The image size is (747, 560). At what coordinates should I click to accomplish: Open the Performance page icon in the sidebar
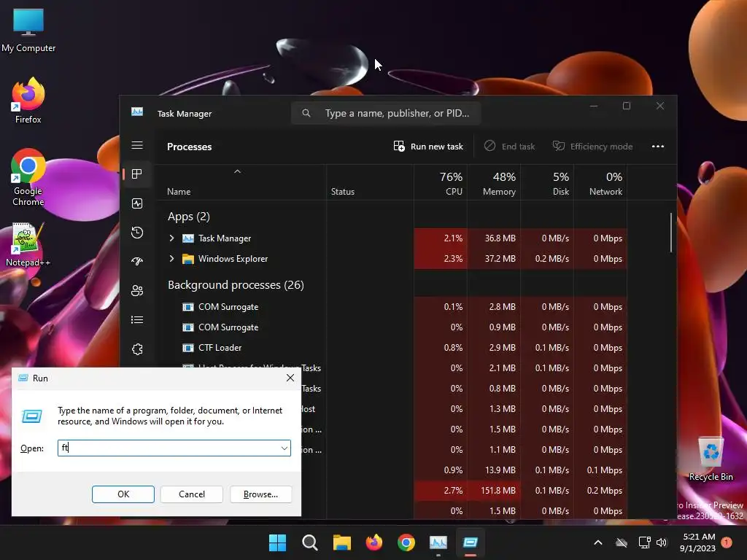point(137,204)
